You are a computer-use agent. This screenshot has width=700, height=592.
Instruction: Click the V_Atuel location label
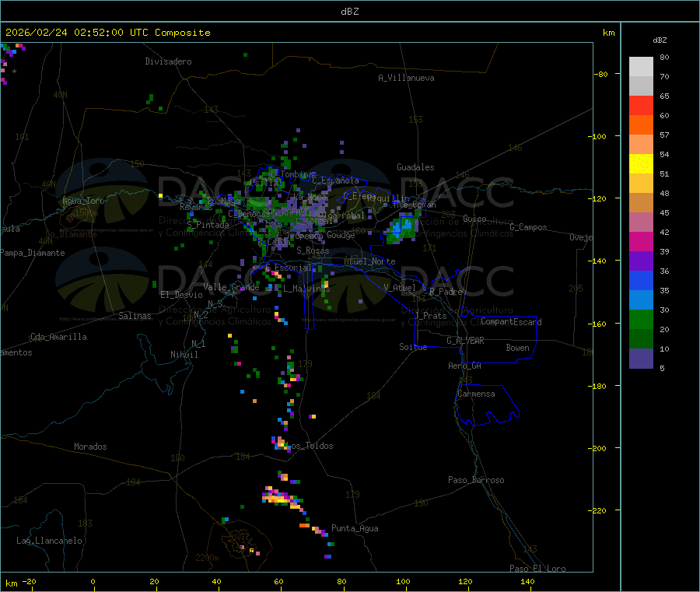coord(400,288)
